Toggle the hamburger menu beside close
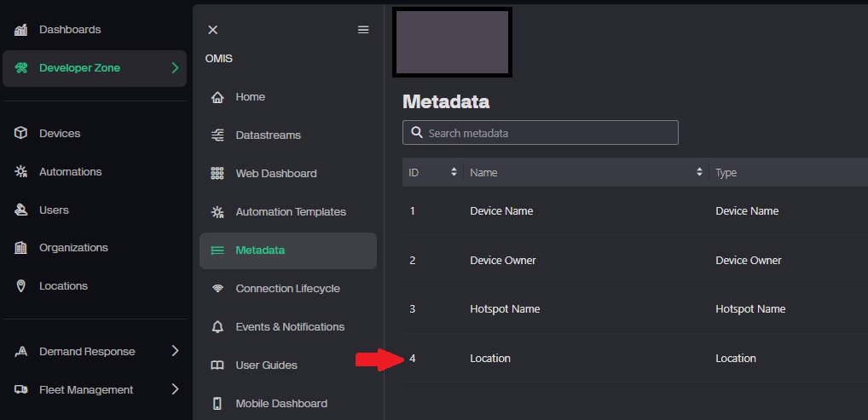Screen dimensions: 868x420 [x=363, y=30]
